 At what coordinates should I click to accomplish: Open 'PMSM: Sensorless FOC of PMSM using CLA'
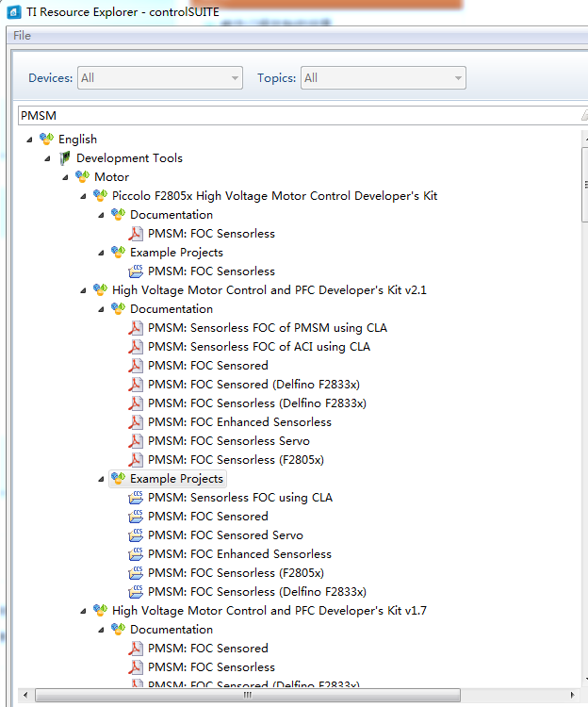click(x=268, y=328)
